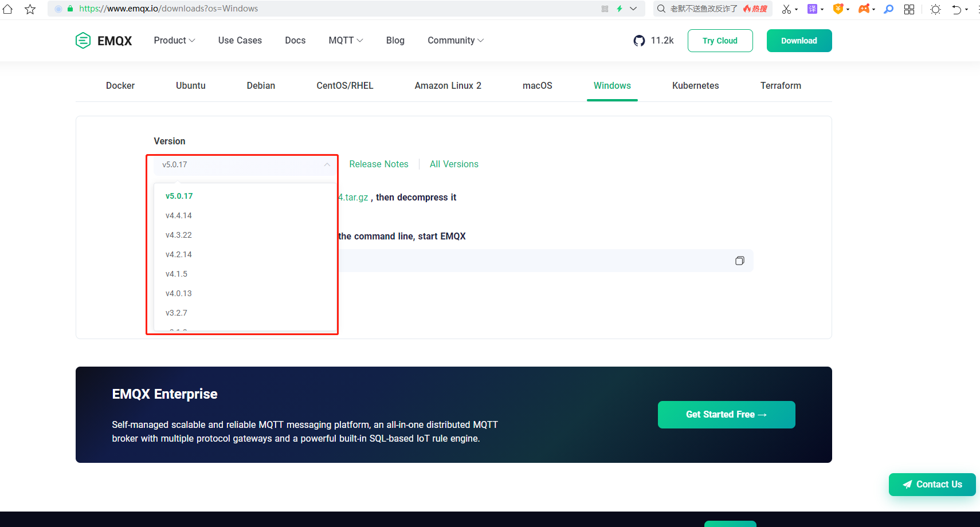Click the blue magnifier search icon in toolbar
980x527 pixels.
[888, 9]
